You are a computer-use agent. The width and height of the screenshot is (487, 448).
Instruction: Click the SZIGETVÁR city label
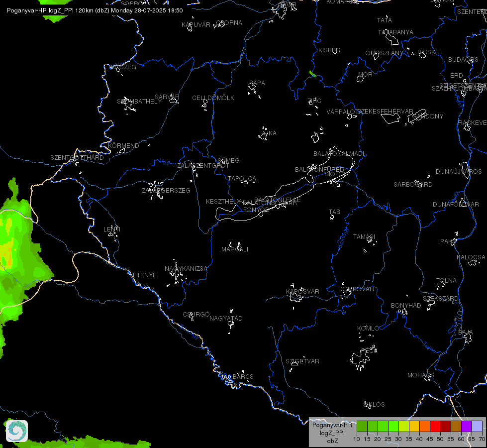click(x=302, y=361)
